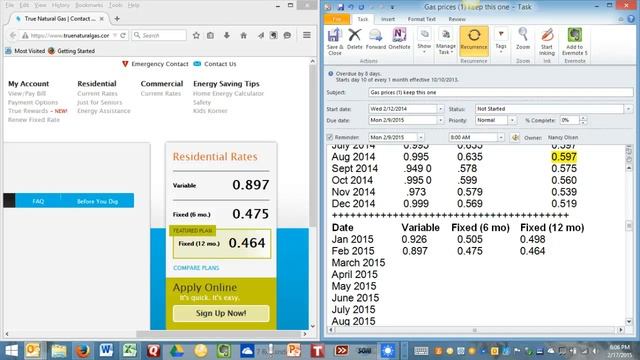Open the Reminder time 8:00 AM dropdown

[x=501, y=138]
